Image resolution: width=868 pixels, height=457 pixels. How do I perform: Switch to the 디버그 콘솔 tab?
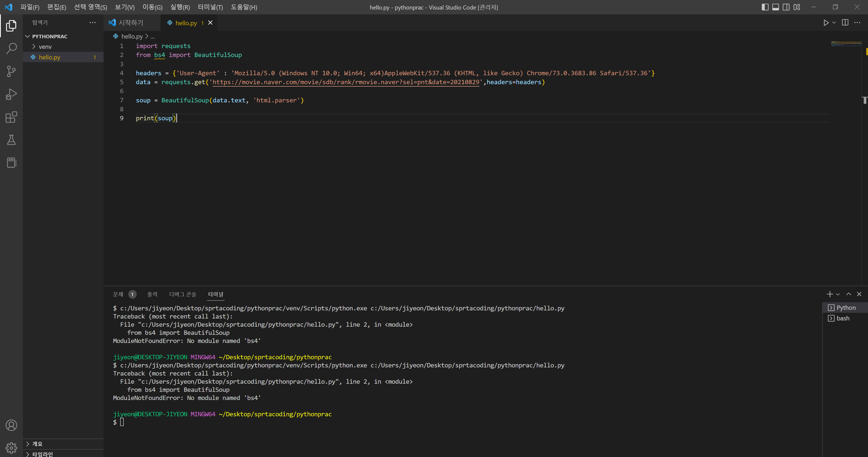pyautogui.click(x=183, y=294)
